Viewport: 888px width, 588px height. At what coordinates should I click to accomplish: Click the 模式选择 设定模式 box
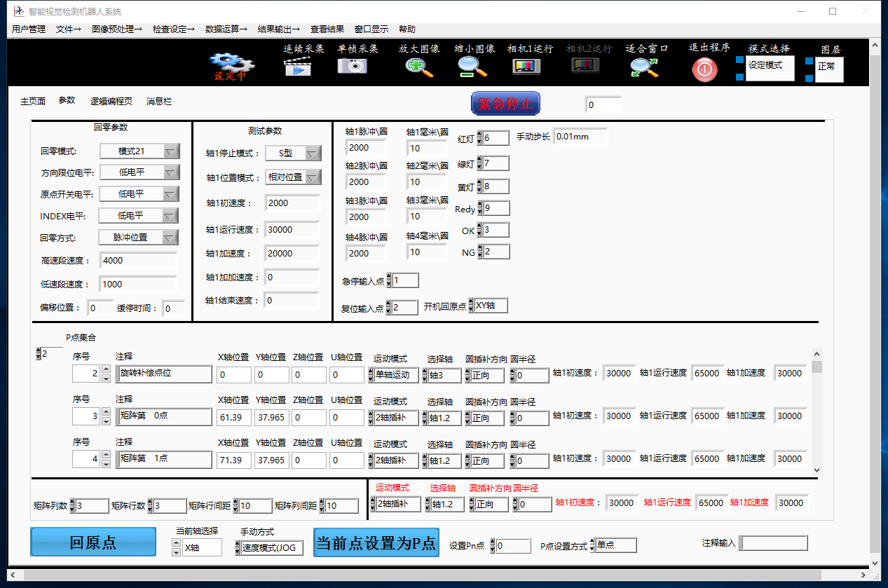click(x=770, y=68)
